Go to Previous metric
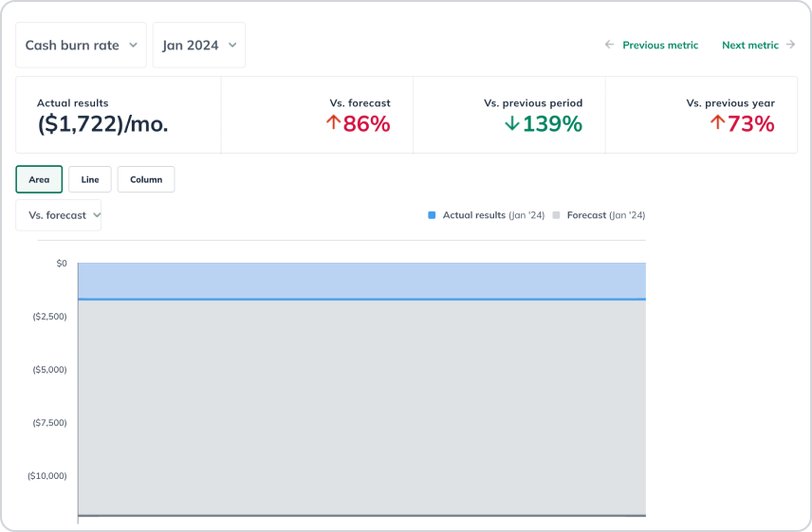The width and height of the screenshot is (812, 532). pyautogui.click(x=659, y=45)
